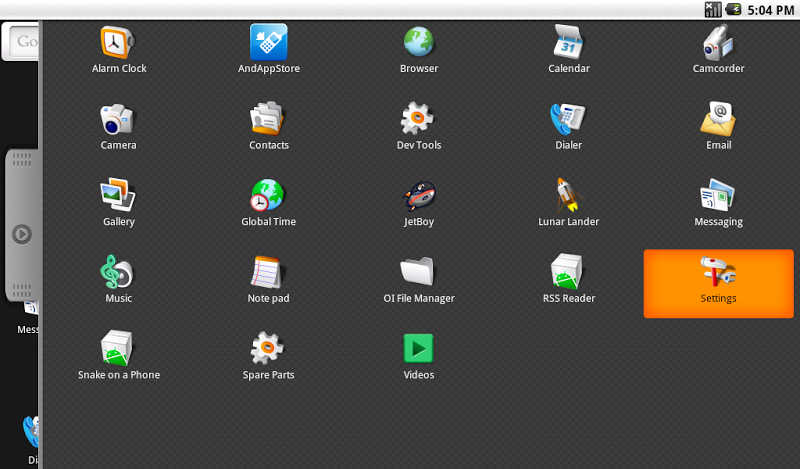Viewport: 800px width, 469px height.
Task: Open the Camera app
Action: 118,126
